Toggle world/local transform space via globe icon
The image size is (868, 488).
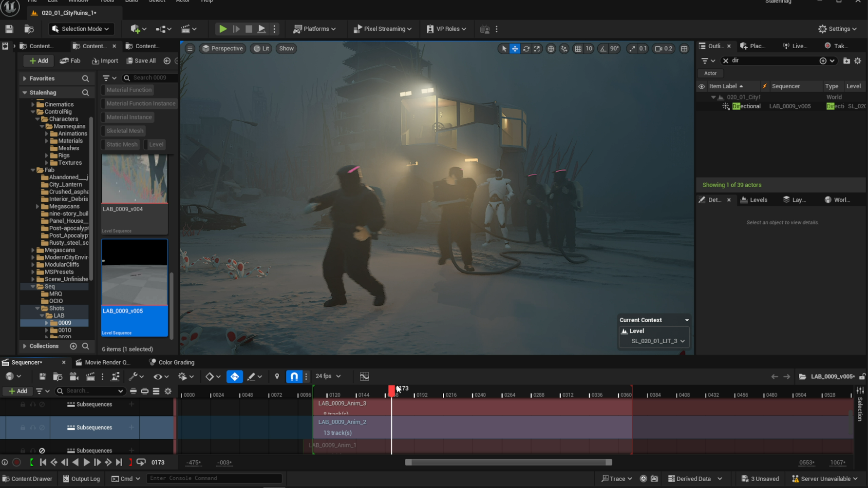tap(551, 49)
